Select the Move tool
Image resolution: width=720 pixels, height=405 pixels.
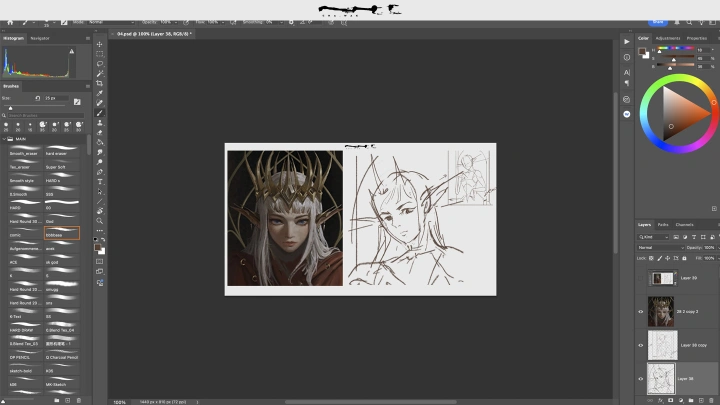pyautogui.click(x=100, y=45)
